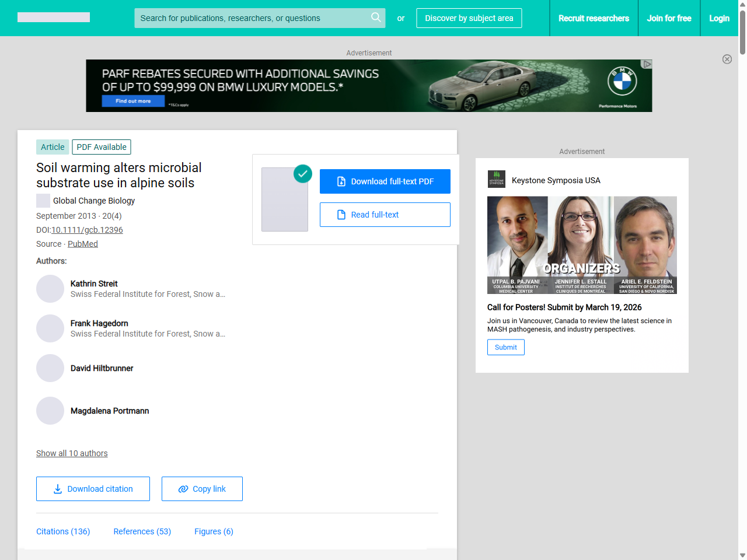This screenshot has height=560, width=747.
Task: Click Keystone Symposia USA title
Action: (x=556, y=180)
